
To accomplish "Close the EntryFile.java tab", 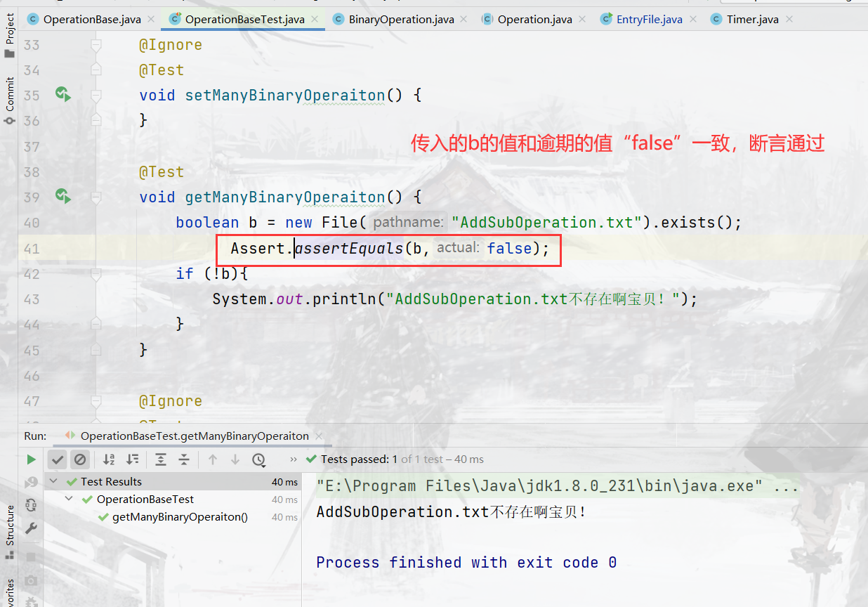I will 693,19.
